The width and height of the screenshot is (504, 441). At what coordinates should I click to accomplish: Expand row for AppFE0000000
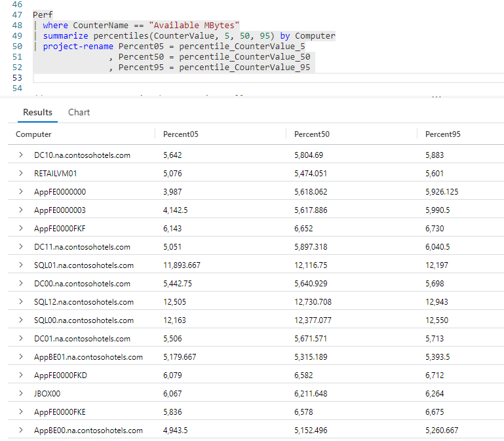point(21,192)
